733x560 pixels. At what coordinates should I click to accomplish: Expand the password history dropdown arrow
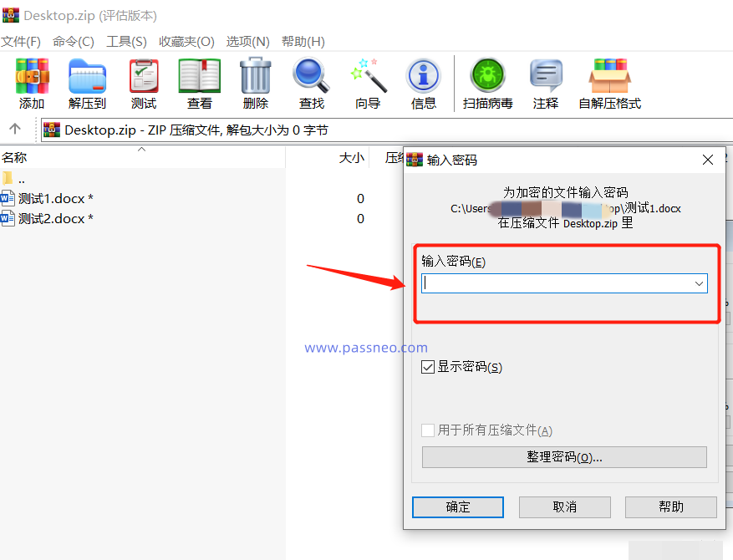click(x=699, y=283)
